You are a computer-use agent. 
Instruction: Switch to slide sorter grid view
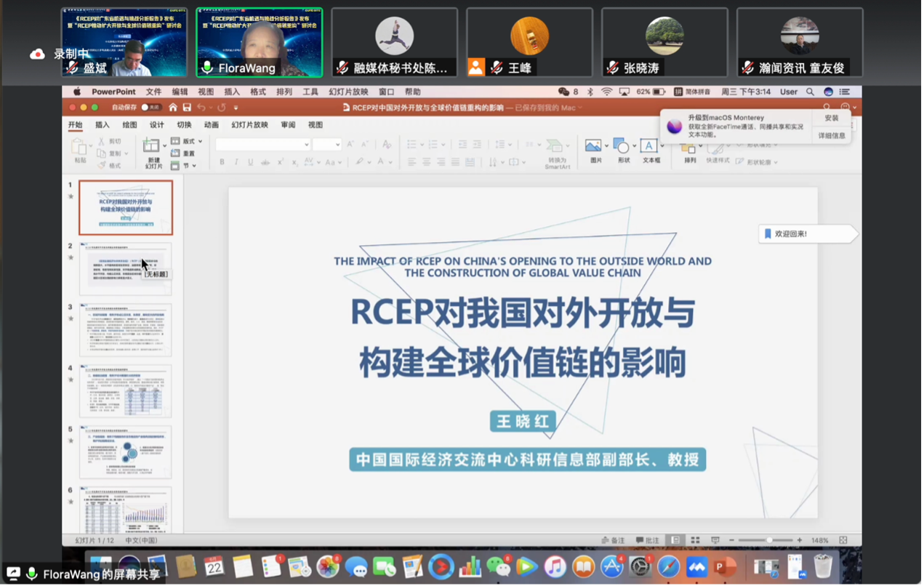695,540
